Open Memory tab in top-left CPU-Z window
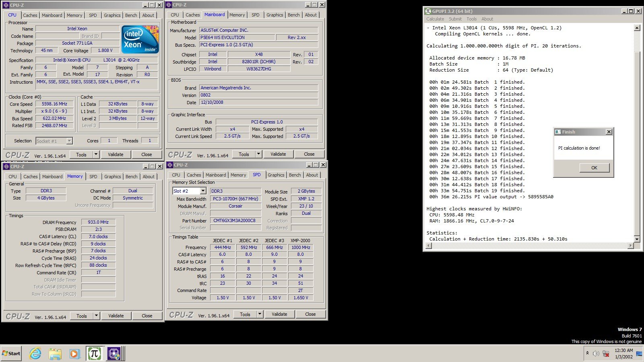The width and height of the screenshot is (644, 362). pyautogui.click(x=74, y=15)
